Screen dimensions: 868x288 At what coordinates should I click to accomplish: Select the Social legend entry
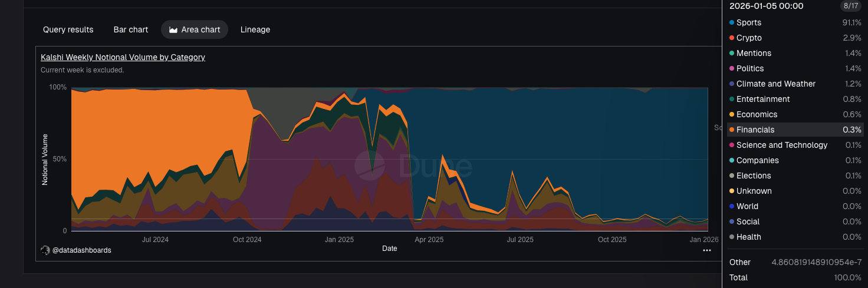pos(795,221)
